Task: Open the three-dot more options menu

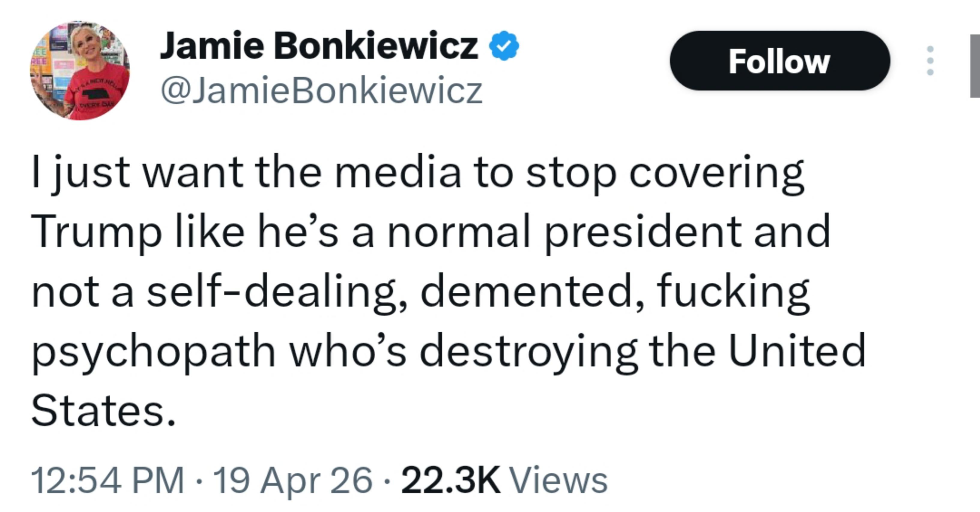Action: tap(930, 61)
